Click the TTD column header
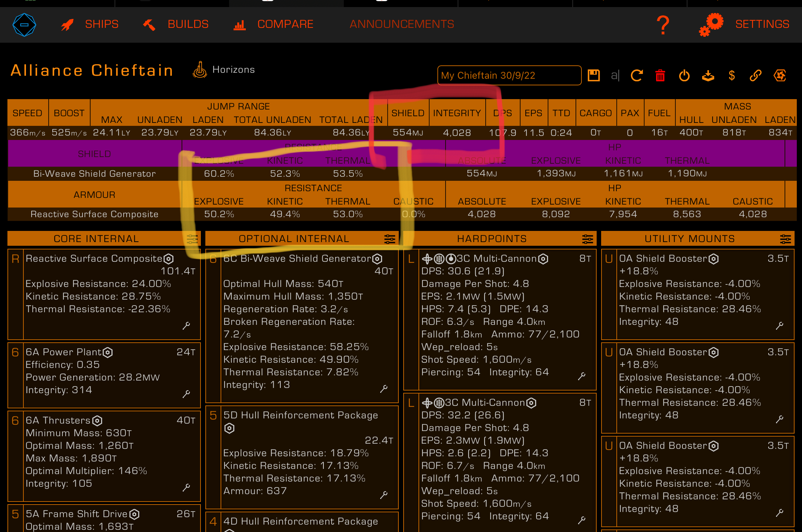This screenshot has height=532, width=802. 561,113
